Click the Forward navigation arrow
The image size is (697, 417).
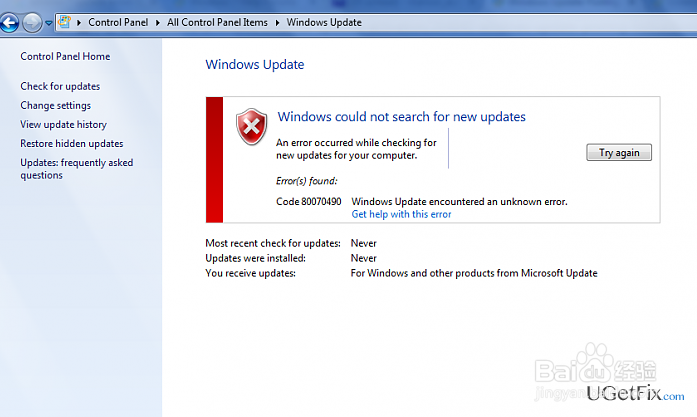[32, 23]
